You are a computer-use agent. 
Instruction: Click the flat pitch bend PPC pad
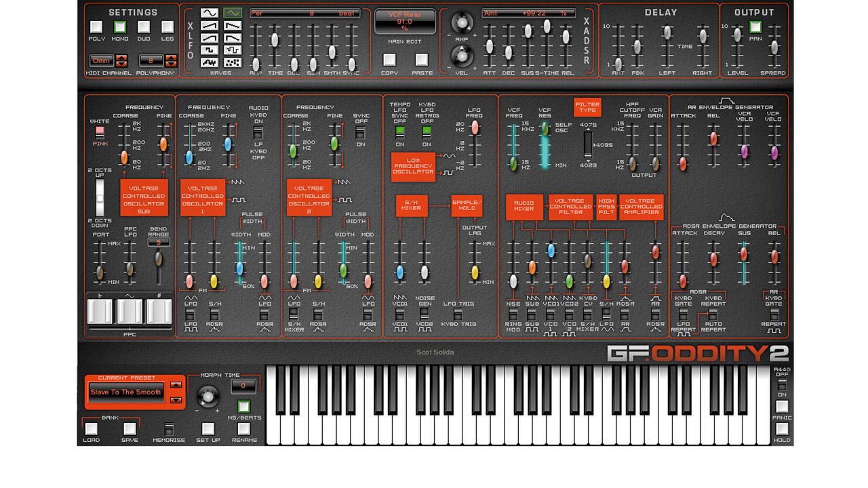100,311
